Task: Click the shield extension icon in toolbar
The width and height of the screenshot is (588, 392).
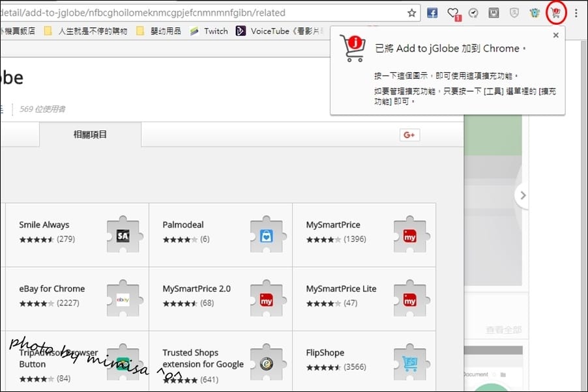Action: [x=514, y=12]
